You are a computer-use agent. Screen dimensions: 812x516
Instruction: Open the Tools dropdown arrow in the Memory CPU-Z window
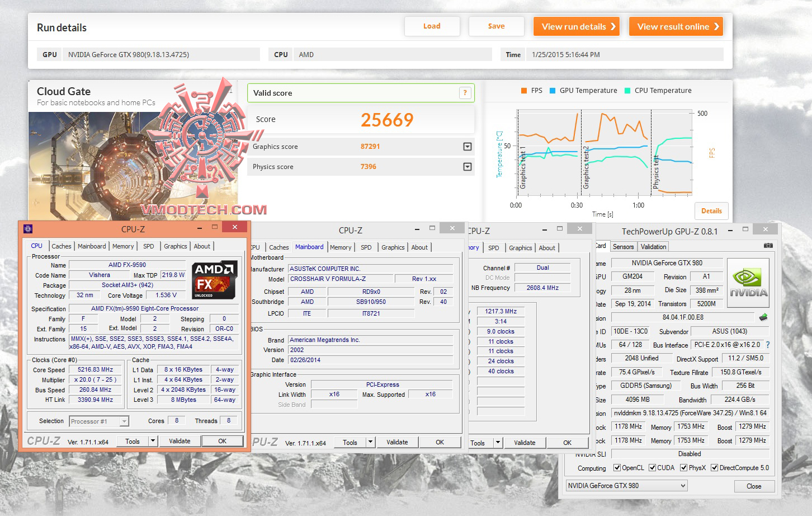498,443
